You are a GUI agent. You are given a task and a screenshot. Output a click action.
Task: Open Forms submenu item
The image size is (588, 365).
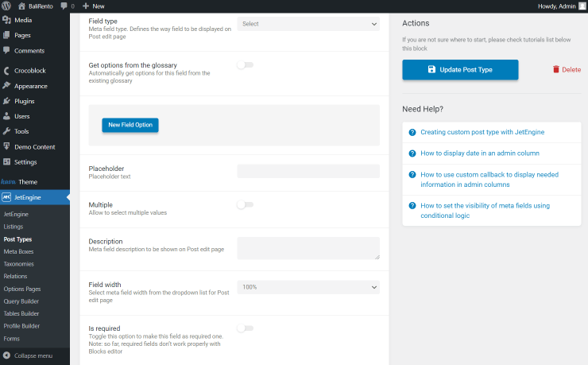coord(12,339)
